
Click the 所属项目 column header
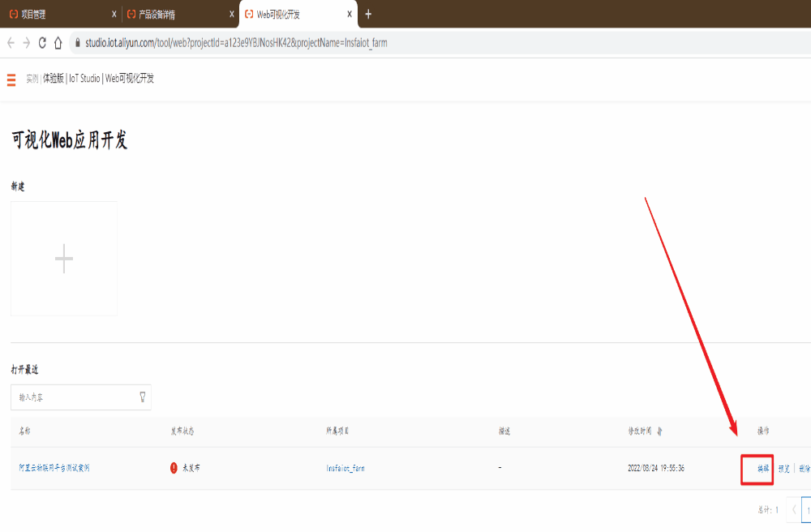coord(337,431)
